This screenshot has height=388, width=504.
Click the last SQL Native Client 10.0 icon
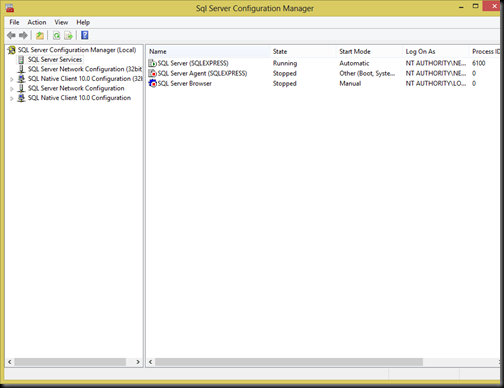pyautogui.click(x=21, y=98)
